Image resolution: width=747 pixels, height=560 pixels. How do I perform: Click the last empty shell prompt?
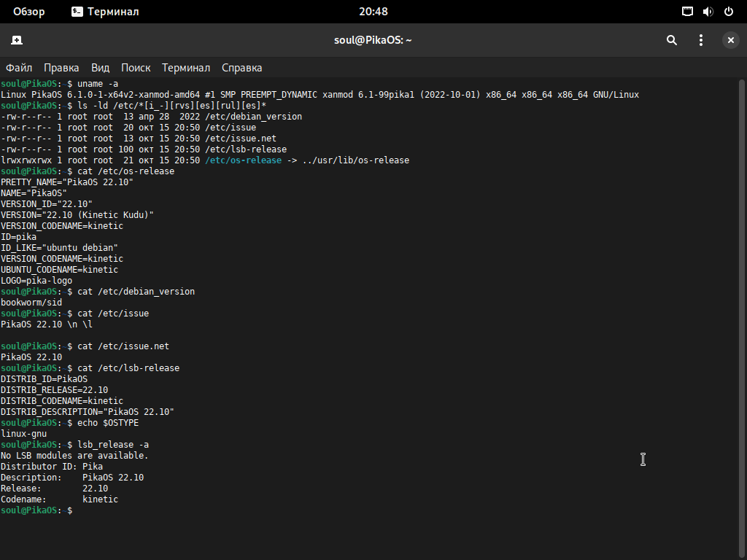pyautogui.click(x=36, y=511)
